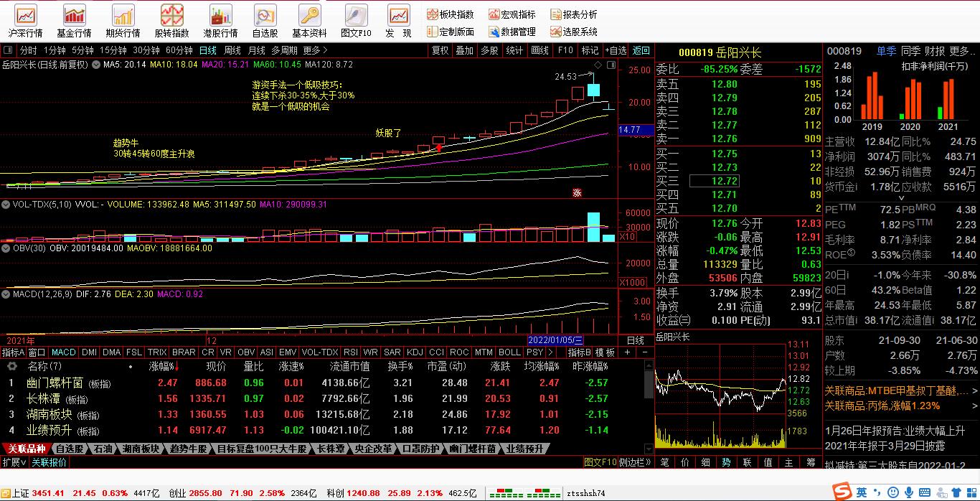Open the 扩展 dropdown at bottom left
This screenshot has width=980, height=501.
click(x=14, y=462)
